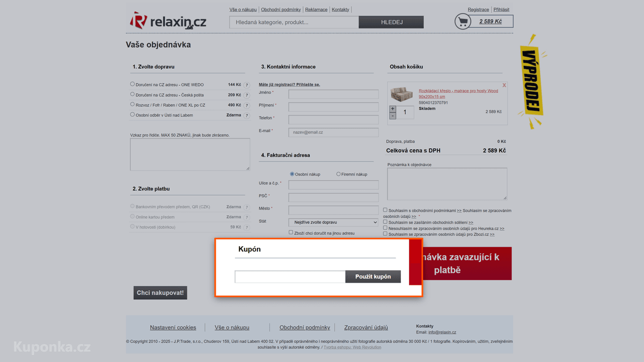Viewport: 644px width, 362px height.
Task: Focus the Ulice a č.p. field
Action: point(333,185)
